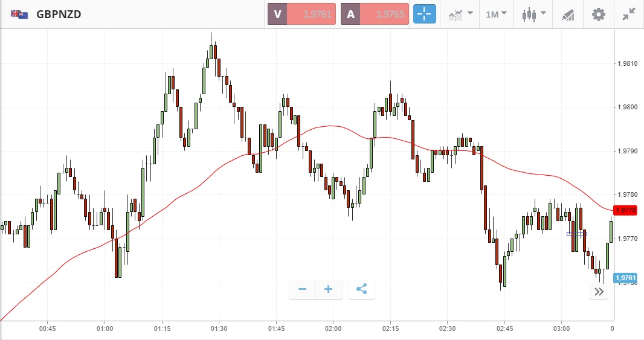The image size is (644, 340).
Task: Expand the candlestick chart type dropdown
Action: [x=533, y=14]
